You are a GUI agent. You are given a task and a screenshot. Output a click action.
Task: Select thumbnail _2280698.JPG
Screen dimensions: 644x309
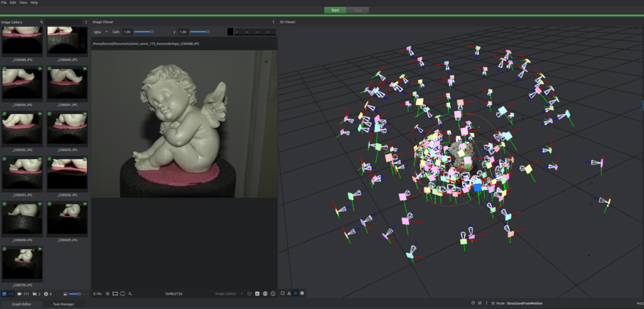[22, 222]
